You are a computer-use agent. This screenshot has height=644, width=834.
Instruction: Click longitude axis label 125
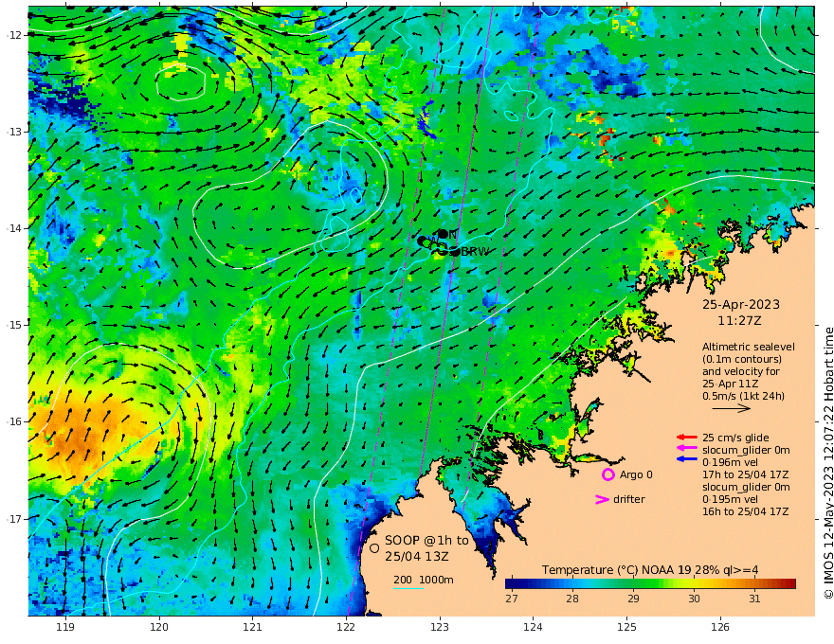[x=626, y=627]
